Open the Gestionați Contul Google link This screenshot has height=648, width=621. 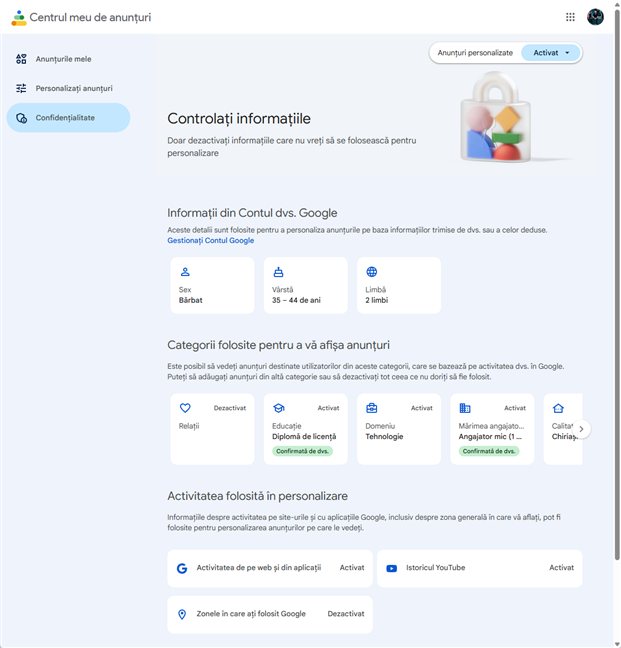coord(210,241)
